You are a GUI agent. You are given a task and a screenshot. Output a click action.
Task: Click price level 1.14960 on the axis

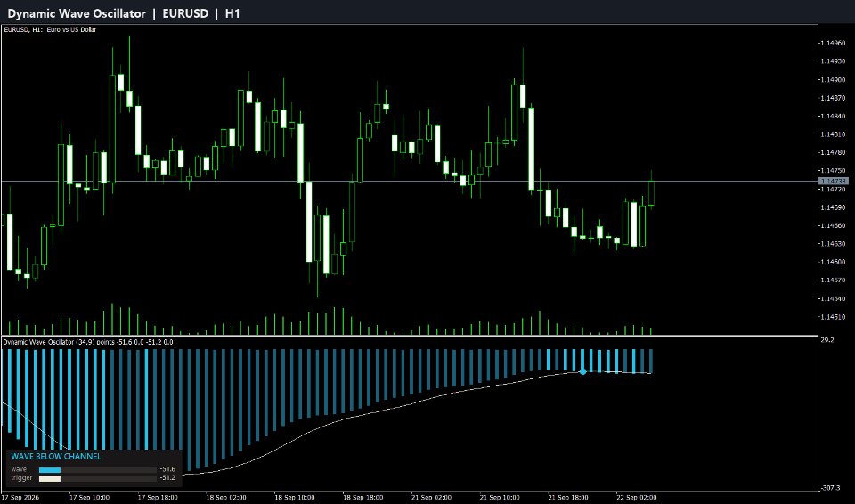(833, 43)
